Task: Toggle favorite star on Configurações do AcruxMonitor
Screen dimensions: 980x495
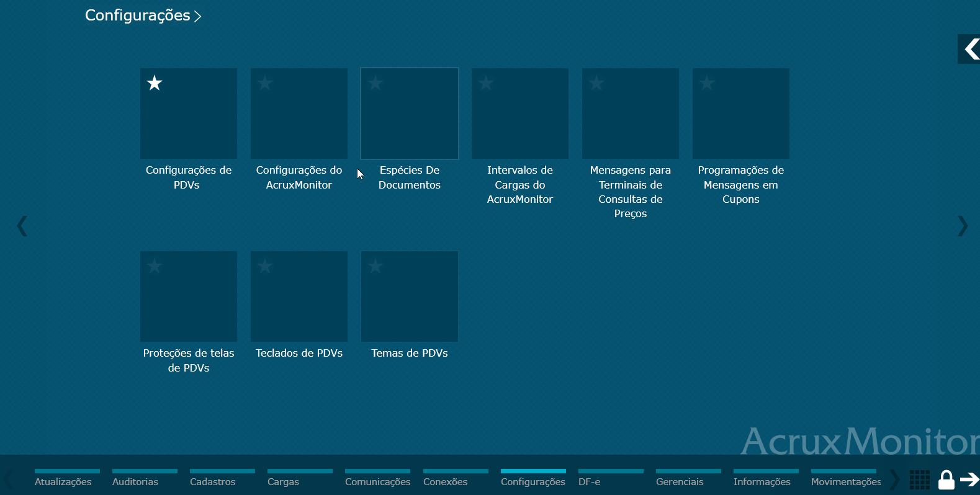Action: (265, 83)
